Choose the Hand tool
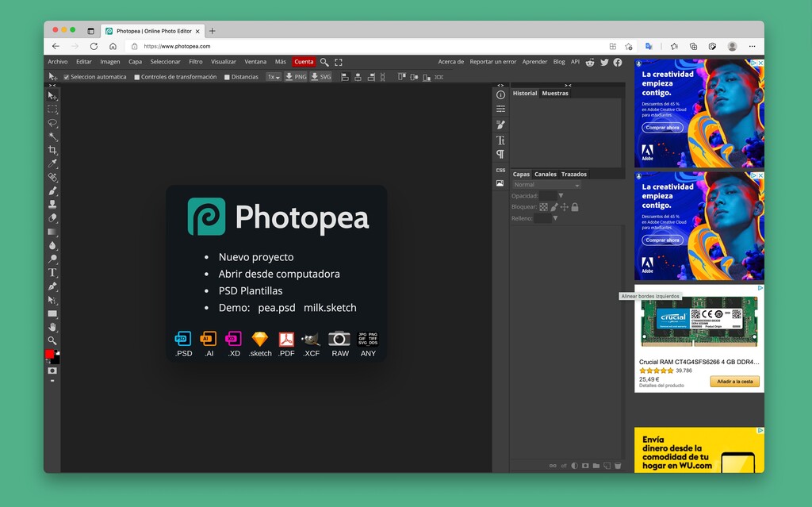This screenshot has width=812, height=507. (x=52, y=327)
